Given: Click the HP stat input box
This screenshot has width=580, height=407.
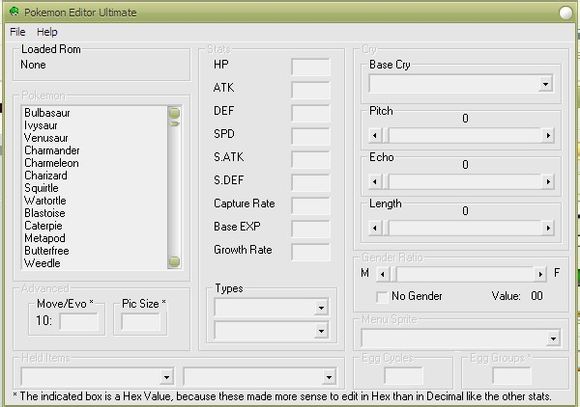Looking at the screenshot, I should (310, 67).
